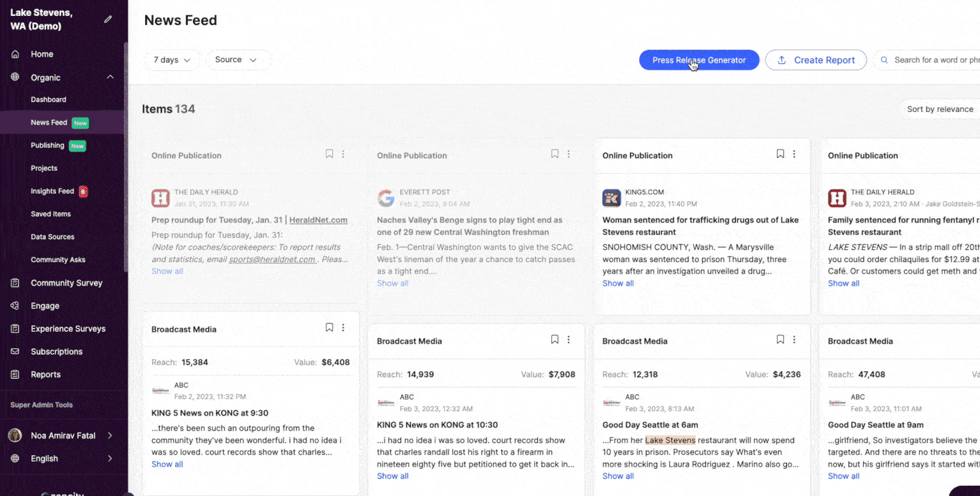This screenshot has height=496, width=980.
Task: Open more options on Prep roundup card
Action: [343, 154]
